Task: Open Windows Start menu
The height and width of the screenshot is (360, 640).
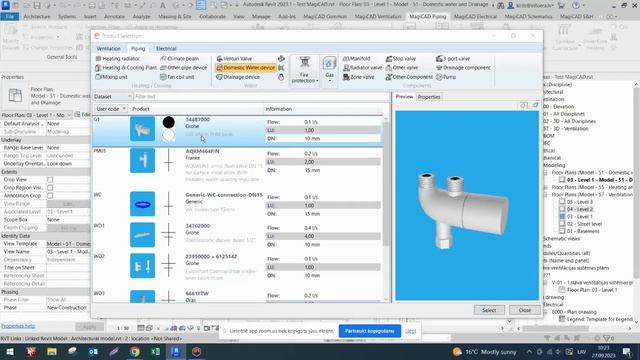Action: tap(10, 351)
